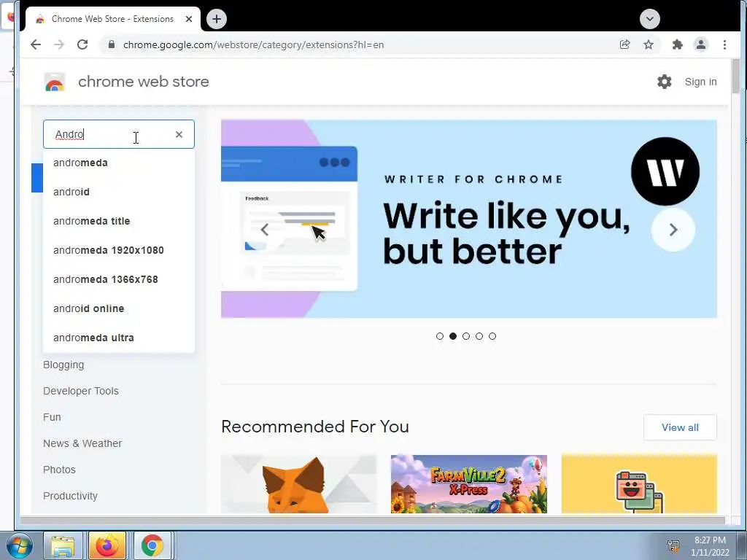Show next banner slide
Screen dimensions: 747x560
[x=673, y=230]
